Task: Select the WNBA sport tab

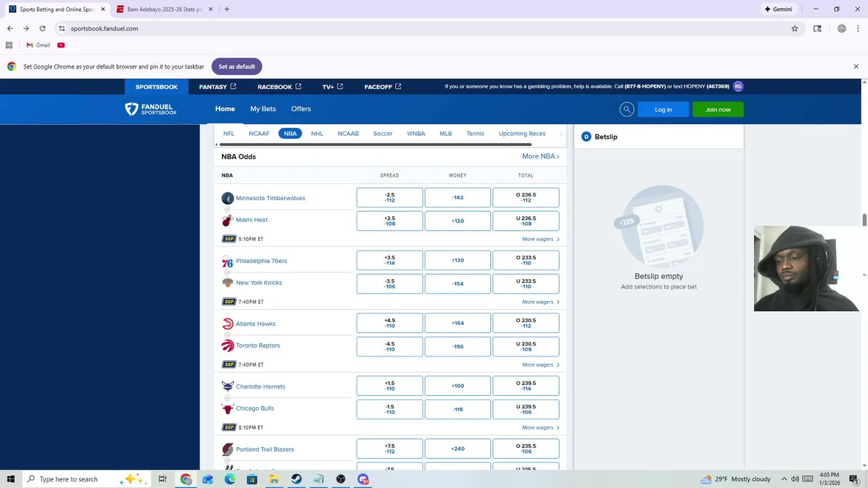Action: coord(416,134)
